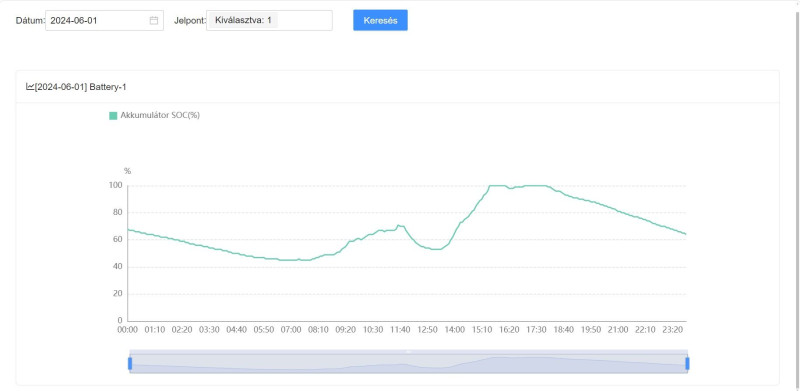
Task: Click the 14:00 x-axis label
Action: coord(455,330)
